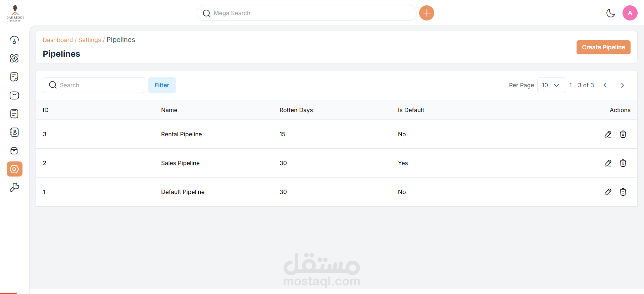Toggle dark mode with moon icon

point(610,13)
